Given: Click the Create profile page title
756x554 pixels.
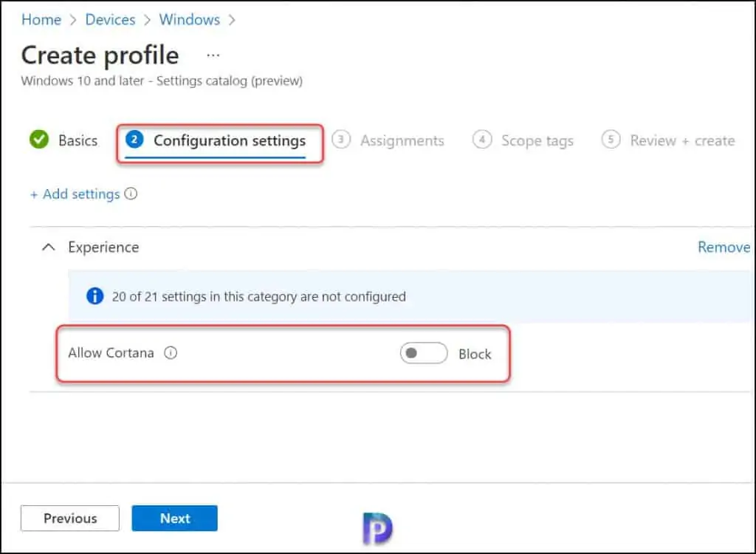Looking at the screenshot, I should pyautogui.click(x=100, y=55).
